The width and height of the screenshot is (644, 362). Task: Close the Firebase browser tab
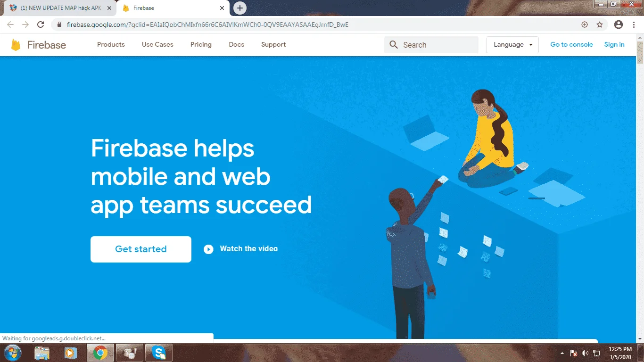(222, 8)
